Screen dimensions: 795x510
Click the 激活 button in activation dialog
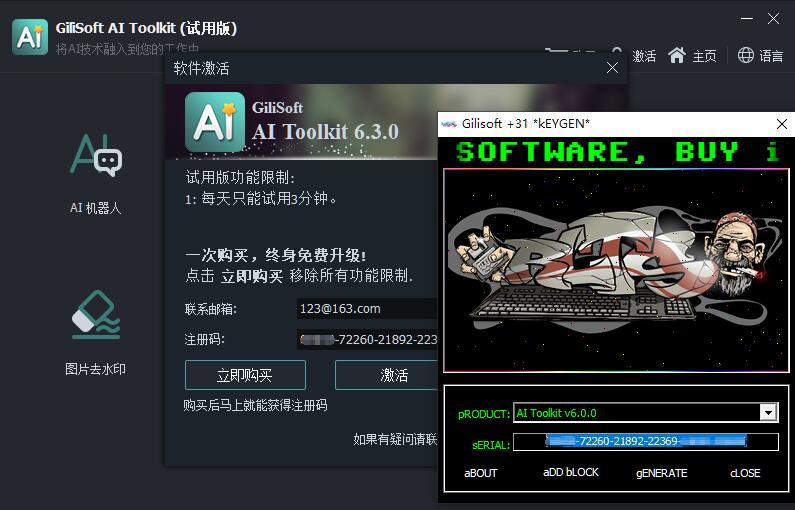(x=386, y=375)
